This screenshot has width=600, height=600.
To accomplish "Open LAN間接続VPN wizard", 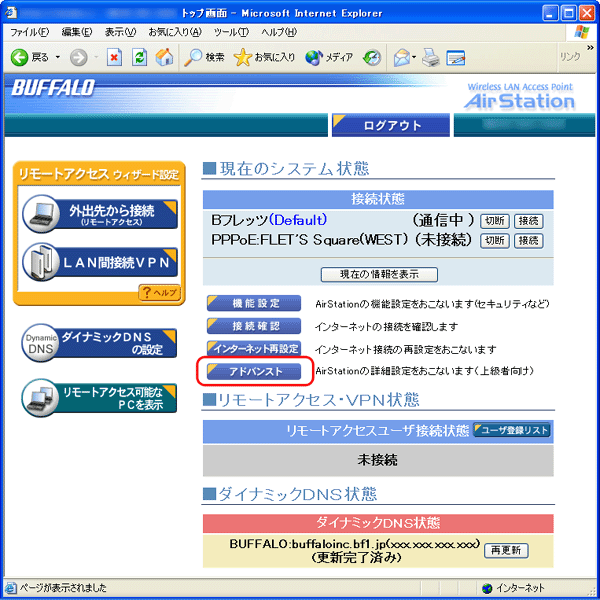I will click(99, 262).
